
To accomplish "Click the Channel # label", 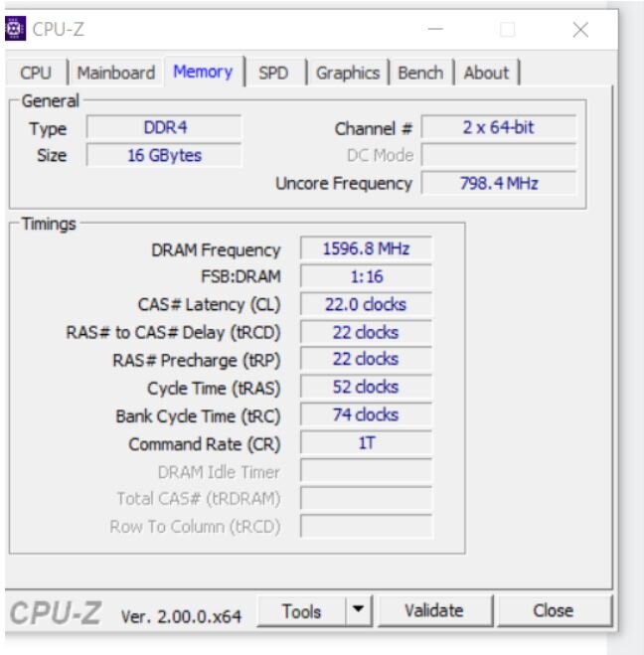I will 374,128.
